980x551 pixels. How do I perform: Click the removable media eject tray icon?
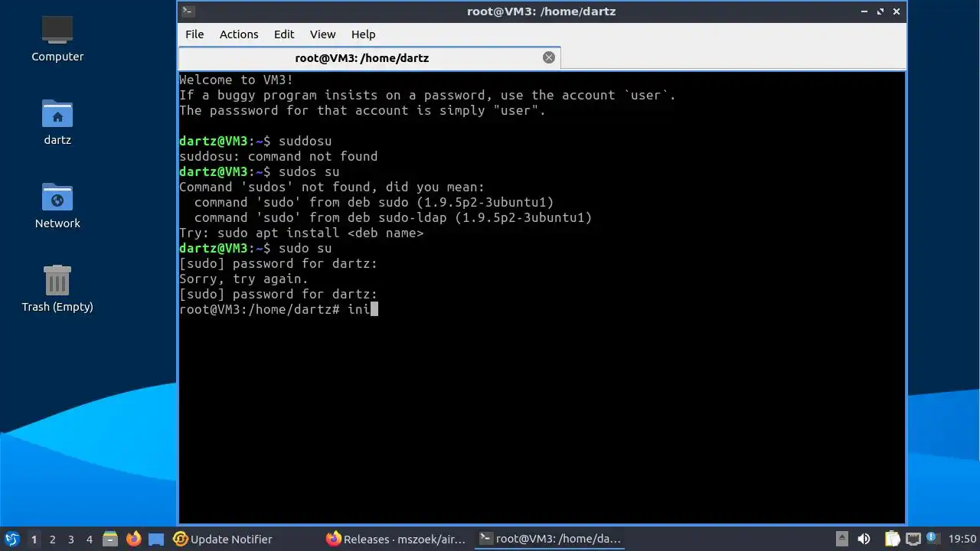coord(841,540)
